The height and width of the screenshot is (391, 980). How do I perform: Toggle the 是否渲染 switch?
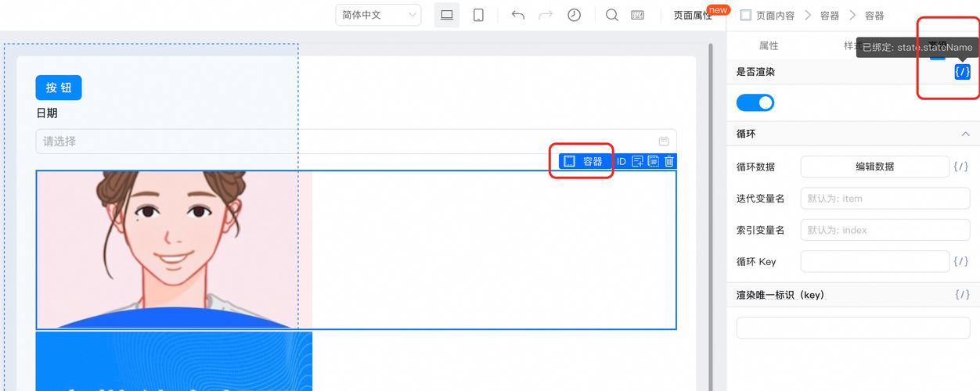[x=755, y=102]
